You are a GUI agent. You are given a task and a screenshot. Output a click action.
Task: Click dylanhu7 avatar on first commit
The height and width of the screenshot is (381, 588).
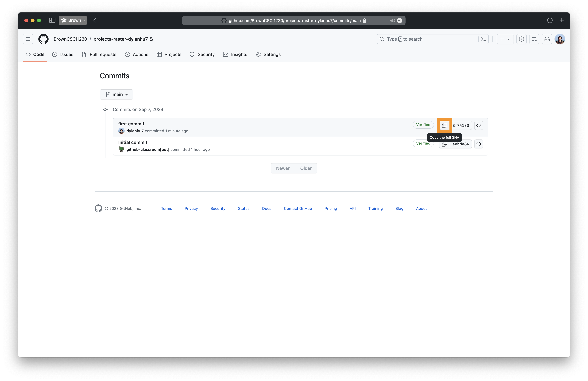point(121,131)
